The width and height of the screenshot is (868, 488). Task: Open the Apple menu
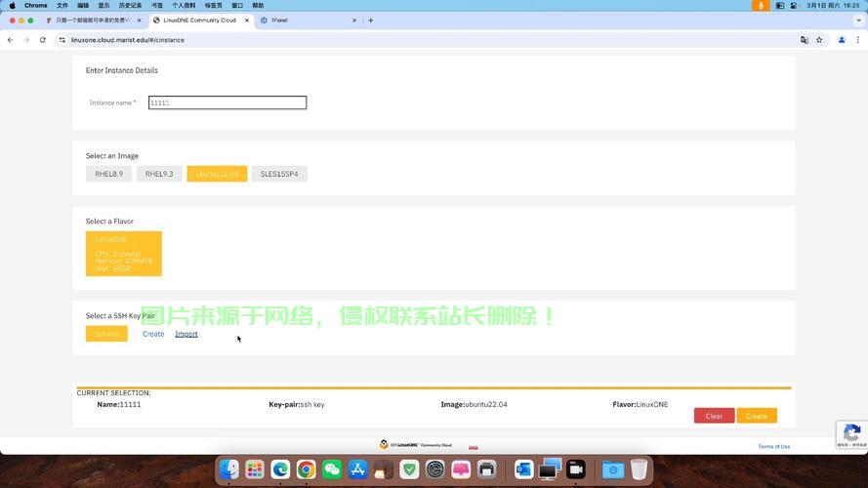[x=12, y=5]
